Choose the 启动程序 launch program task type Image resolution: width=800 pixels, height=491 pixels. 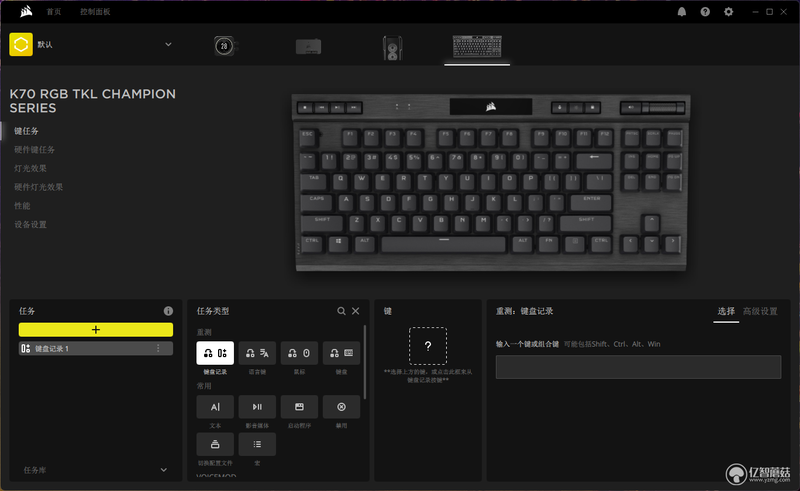[299, 407]
